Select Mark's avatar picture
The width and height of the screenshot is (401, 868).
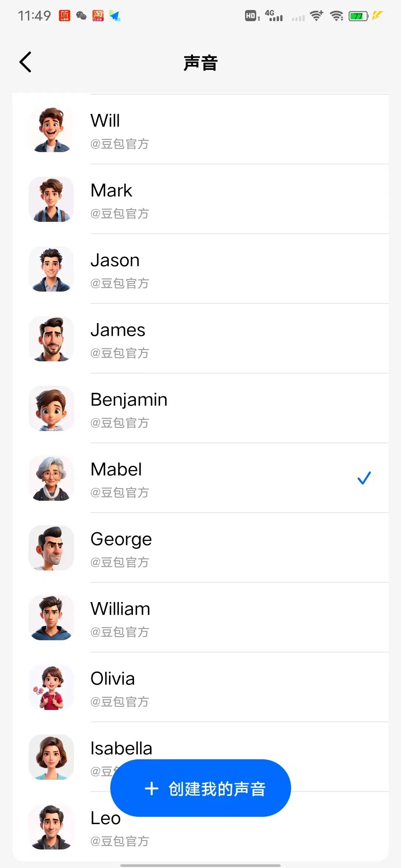click(51, 200)
